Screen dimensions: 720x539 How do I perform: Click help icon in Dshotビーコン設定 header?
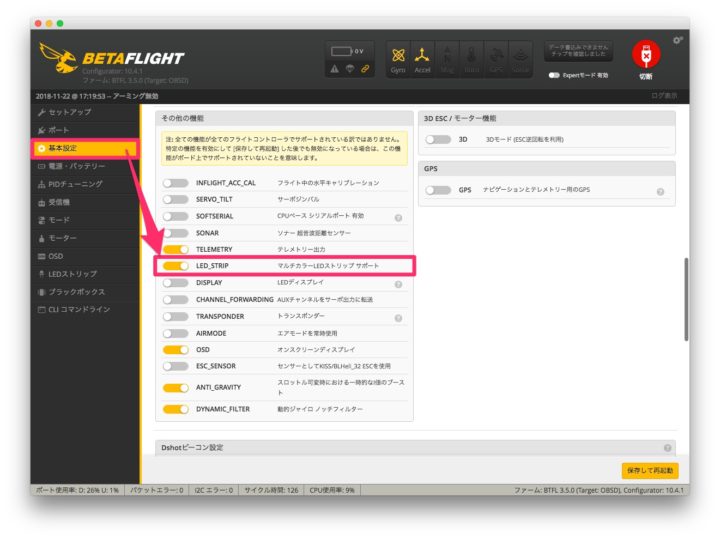(667, 448)
